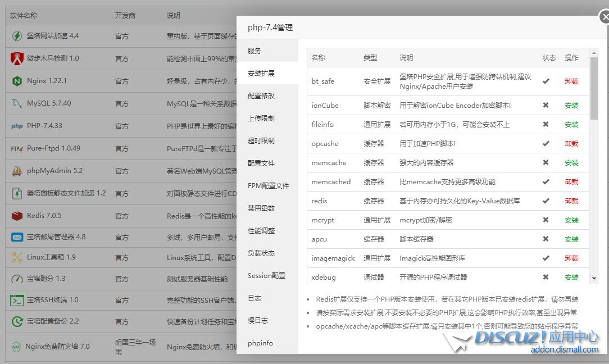Image resolution: width=609 pixels, height=364 pixels.
Task: Open the 配置修改 section
Action: 262,95
